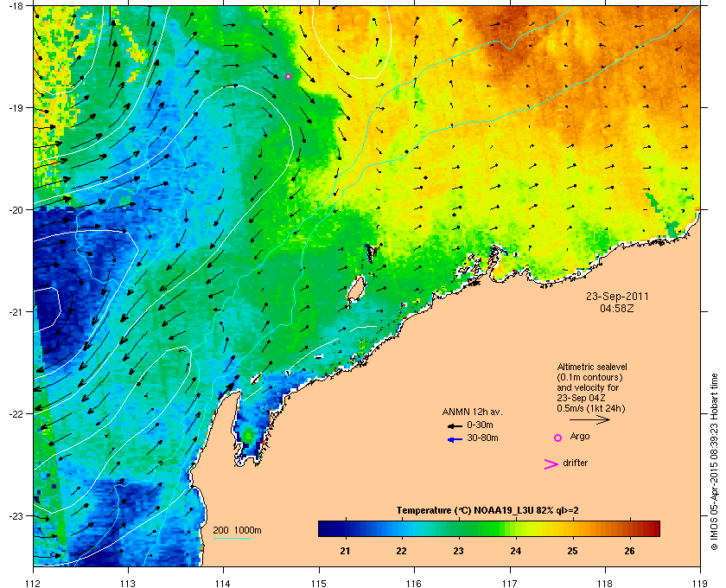
Task: Click the -18 latitude axis label
Action: click(16, 5)
